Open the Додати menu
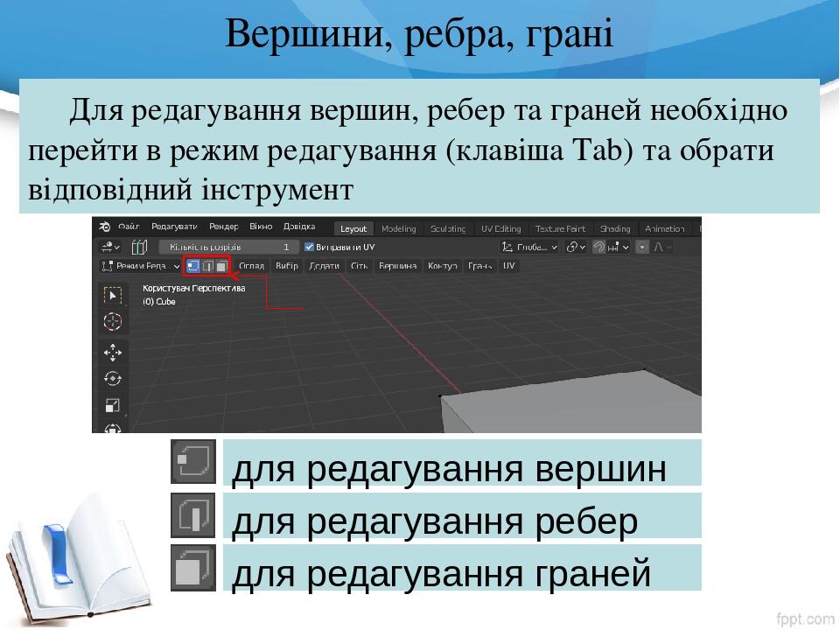840x630 pixels. pos(324,266)
